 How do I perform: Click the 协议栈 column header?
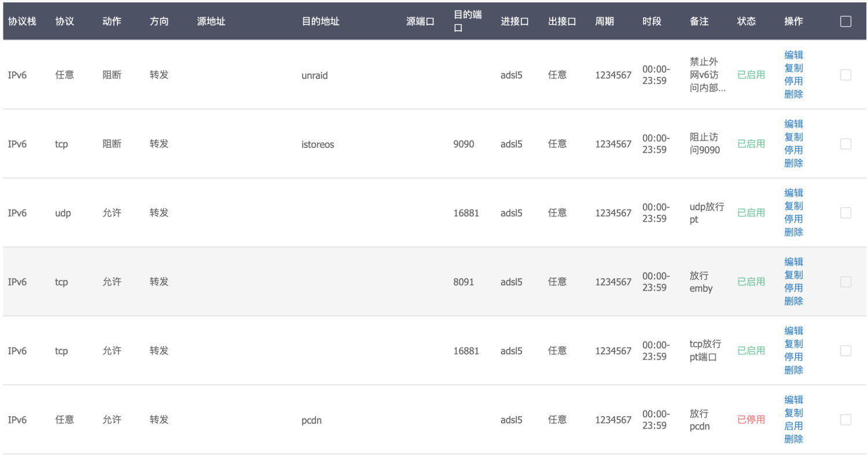pyautogui.click(x=22, y=21)
